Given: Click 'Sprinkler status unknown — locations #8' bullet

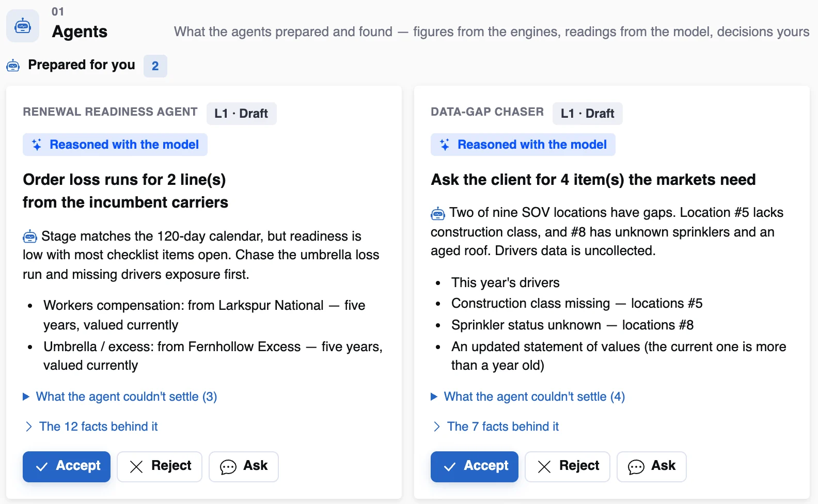Looking at the screenshot, I should pyautogui.click(x=573, y=325).
